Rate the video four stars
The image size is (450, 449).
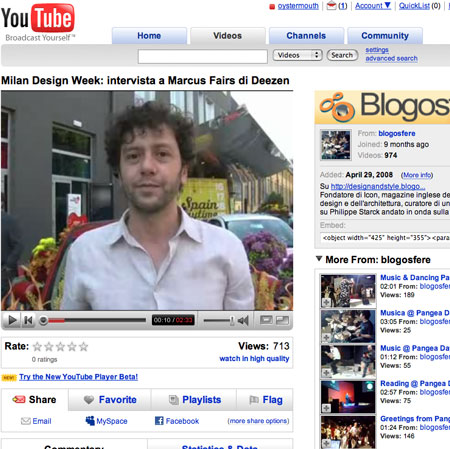click(72, 347)
